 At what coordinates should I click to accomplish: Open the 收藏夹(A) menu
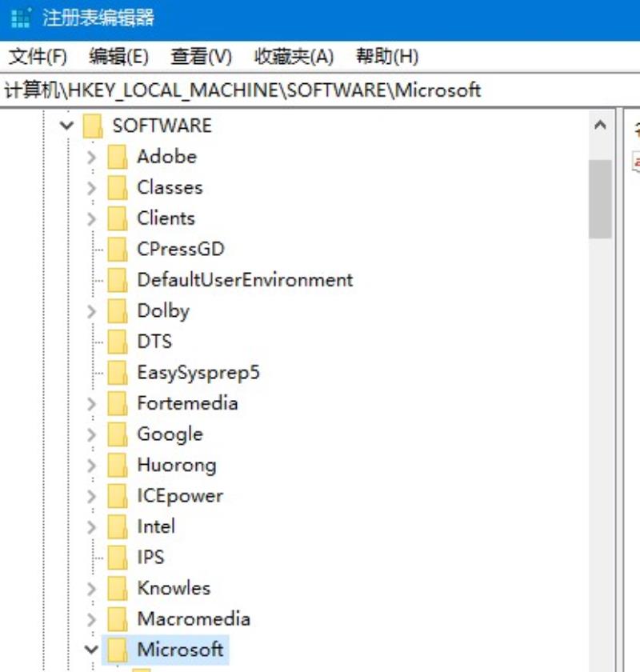[x=294, y=57]
